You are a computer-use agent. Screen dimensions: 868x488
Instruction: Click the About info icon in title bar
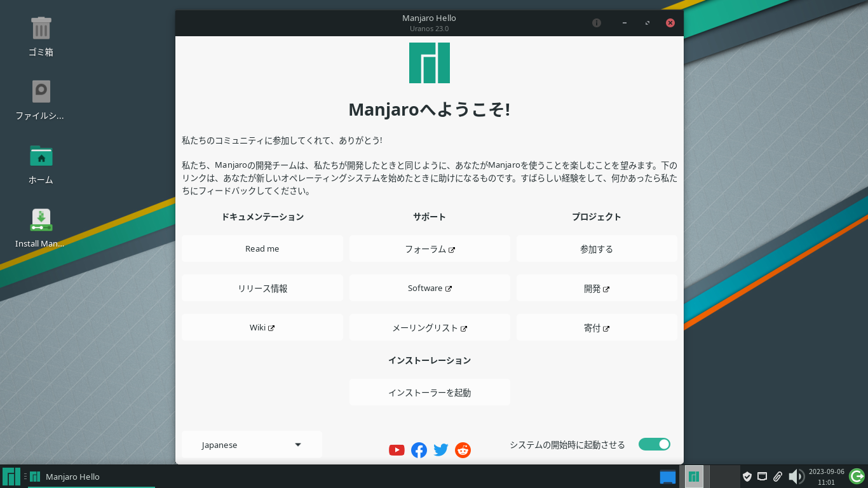point(597,23)
